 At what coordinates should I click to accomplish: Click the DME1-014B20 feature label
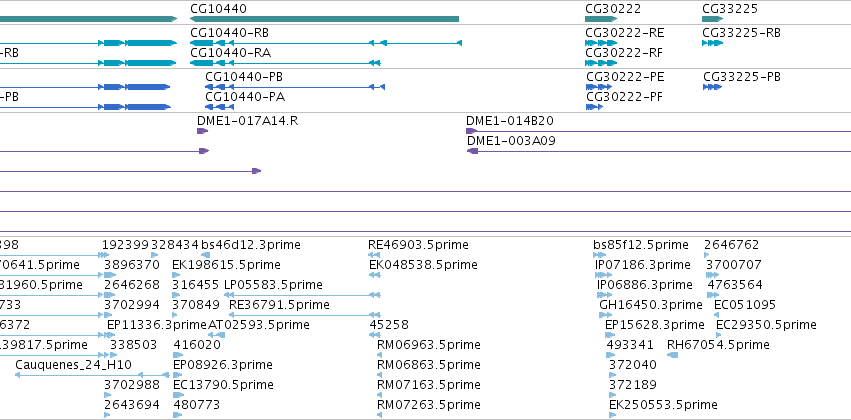(510, 121)
